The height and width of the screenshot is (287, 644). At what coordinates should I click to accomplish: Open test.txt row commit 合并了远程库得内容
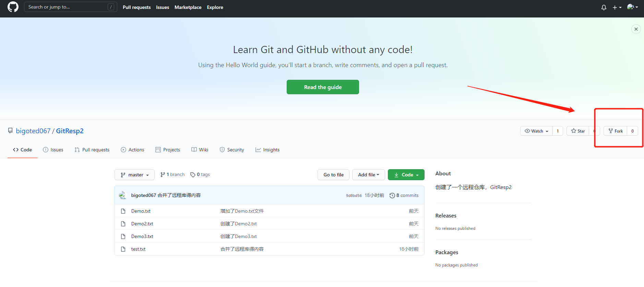coord(242,249)
